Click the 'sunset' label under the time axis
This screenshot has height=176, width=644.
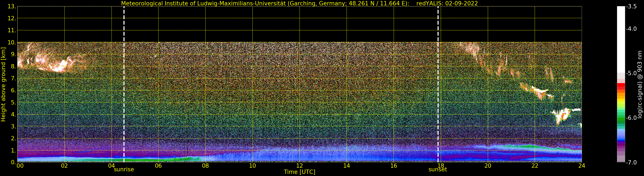438,170
